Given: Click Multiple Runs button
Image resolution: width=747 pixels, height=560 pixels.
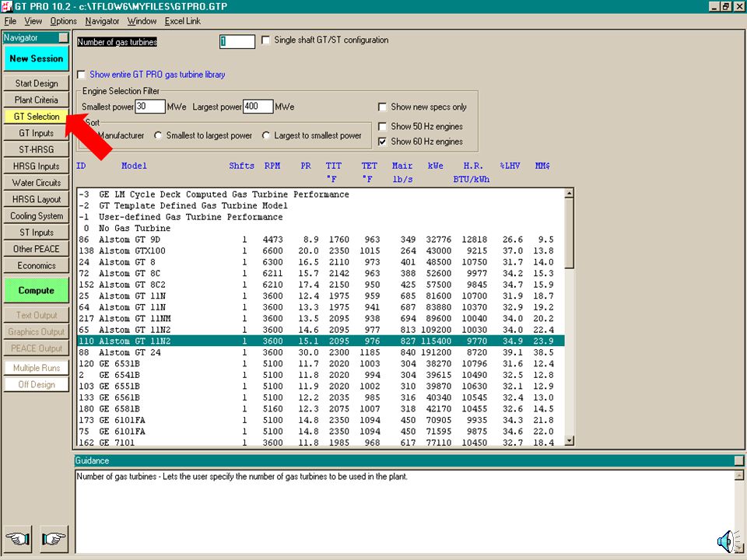Looking at the screenshot, I should [x=37, y=368].
